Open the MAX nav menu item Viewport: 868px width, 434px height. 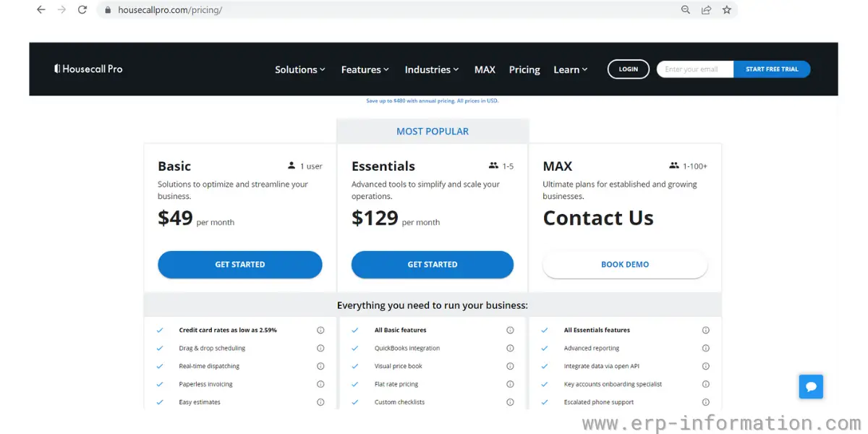tap(485, 69)
